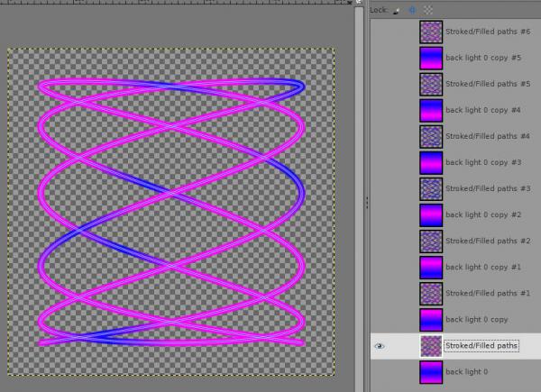The height and width of the screenshot is (392, 541).
Task: Click the back light 0 copy #3 thumbnail
Action: point(431,163)
